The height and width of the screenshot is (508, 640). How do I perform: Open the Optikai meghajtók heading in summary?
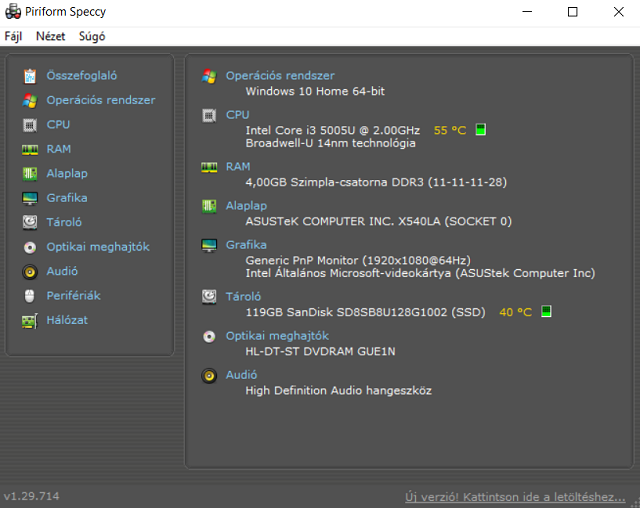pyautogui.click(x=277, y=336)
